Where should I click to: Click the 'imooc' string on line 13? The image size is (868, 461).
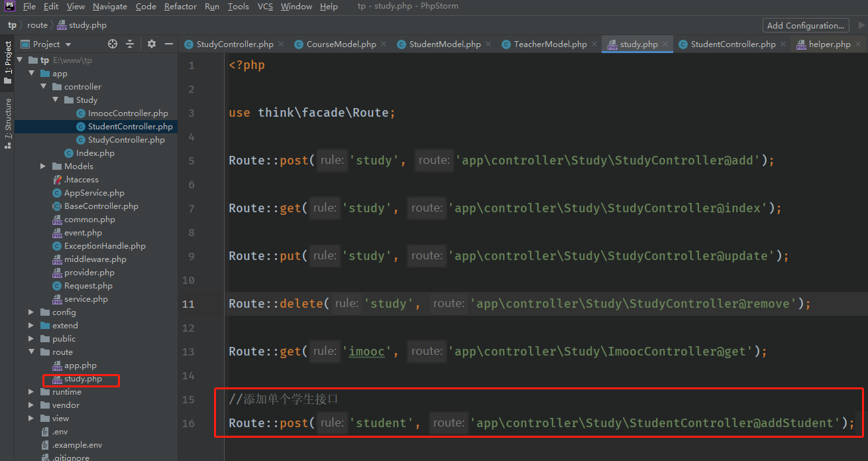(x=367, y=352)
